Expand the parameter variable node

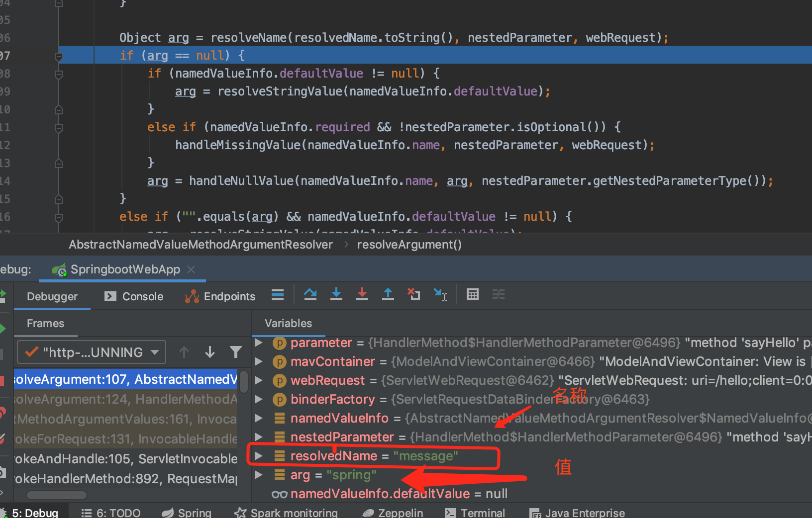258,343
